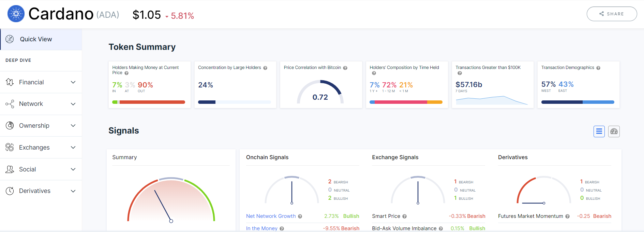Click the Derivatives clock icon

click(10, 191)
